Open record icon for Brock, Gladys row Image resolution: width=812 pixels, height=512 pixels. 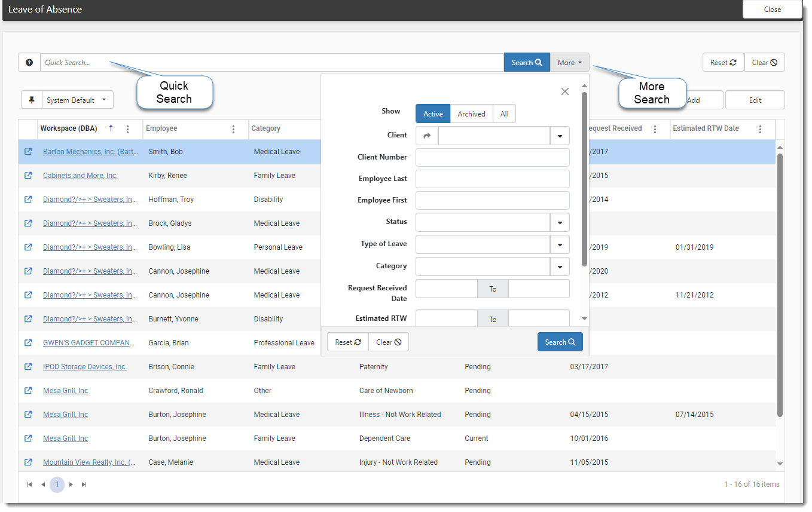click(28, 223)
